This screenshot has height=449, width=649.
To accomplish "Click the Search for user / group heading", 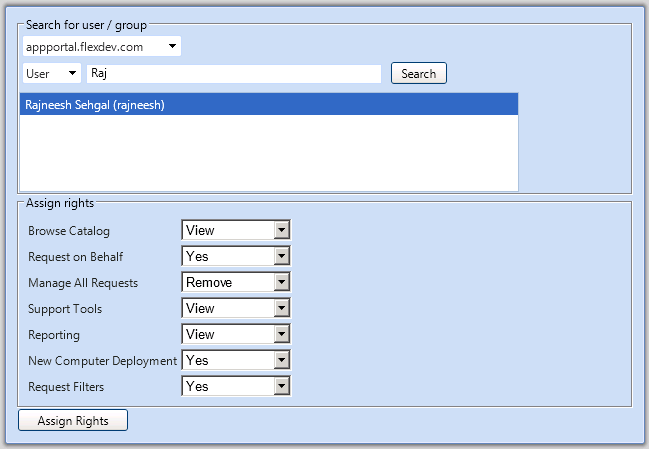I will (x=86, y=25).
